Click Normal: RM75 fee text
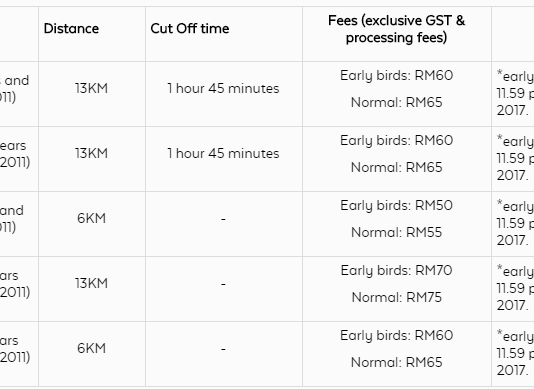534x389 pixels. [396, 298]
